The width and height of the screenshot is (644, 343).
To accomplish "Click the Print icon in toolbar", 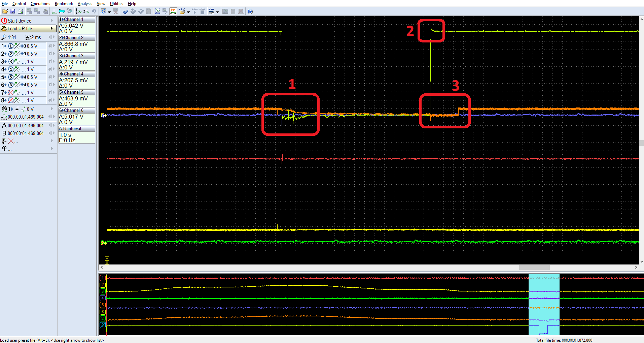I will tap(21, 11).
